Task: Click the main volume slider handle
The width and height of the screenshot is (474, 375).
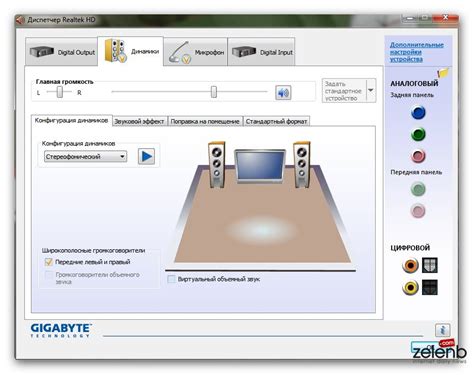Action: point(214,92)
